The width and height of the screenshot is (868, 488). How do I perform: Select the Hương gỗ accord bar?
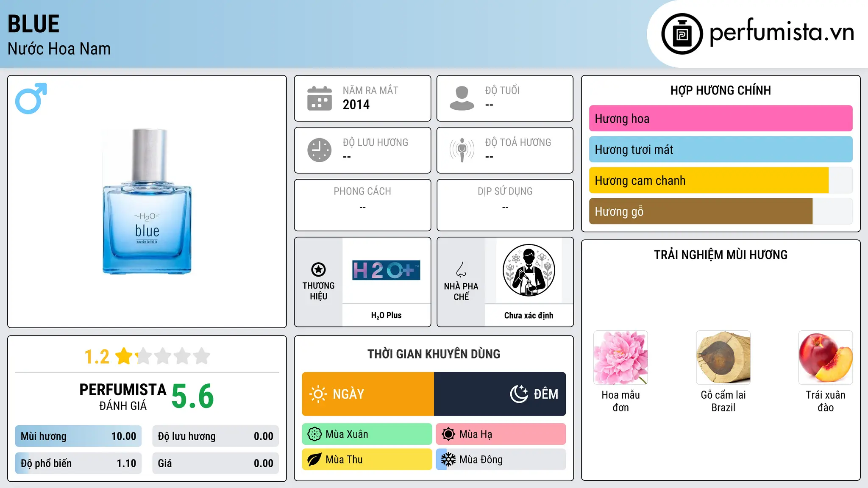tap(721, 211)
